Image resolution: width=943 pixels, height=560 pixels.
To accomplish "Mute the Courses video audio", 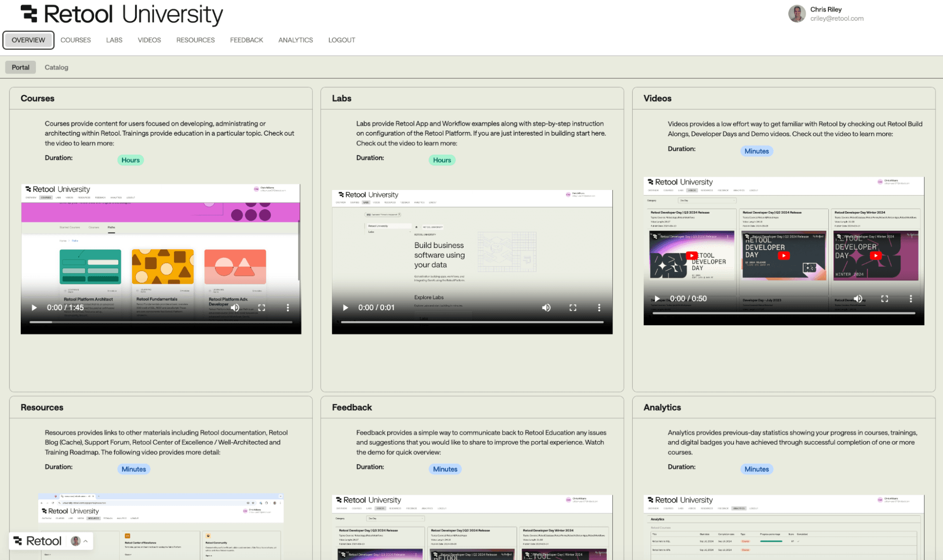I will pyautogui.click(x=235, y=307).
